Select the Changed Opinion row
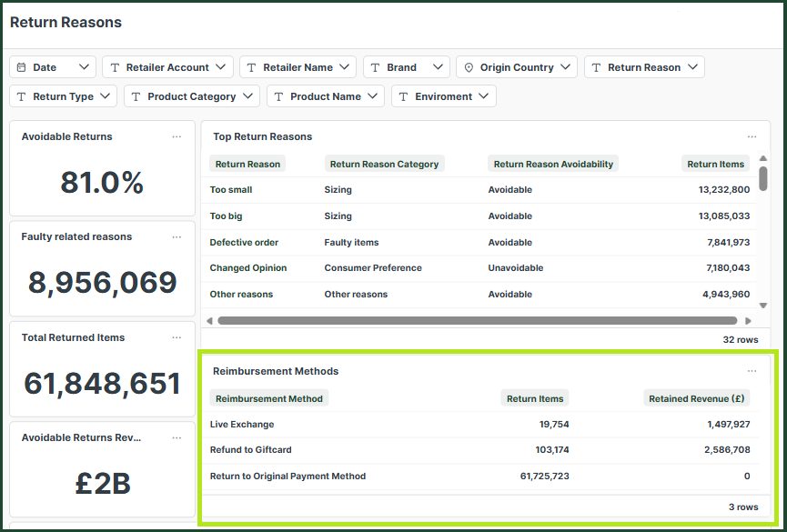The height and width of the screenshot is (532, 787). point(479,268)
